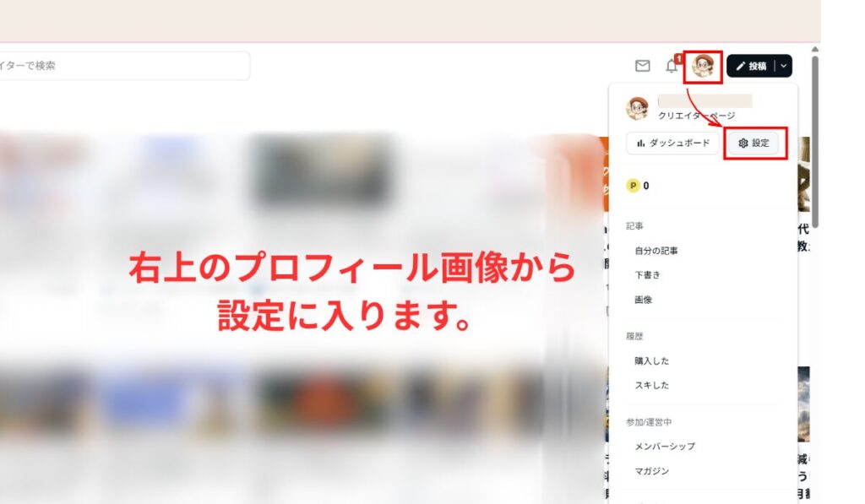This screenshot has height=504, width=865.
Task: Expand the 投稿 button dropdown arrow
Action: click(783, 66)
